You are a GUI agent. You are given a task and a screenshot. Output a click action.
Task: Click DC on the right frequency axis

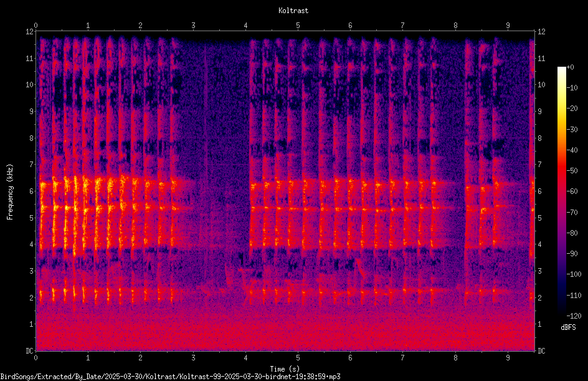click(x=541, y=351)
